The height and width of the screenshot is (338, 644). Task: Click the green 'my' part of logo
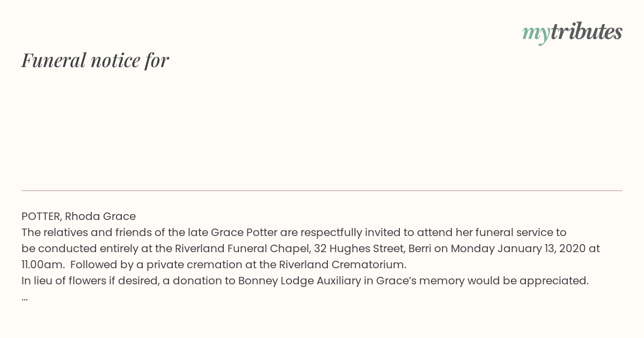pyautogui.click(x=536, y=33)
